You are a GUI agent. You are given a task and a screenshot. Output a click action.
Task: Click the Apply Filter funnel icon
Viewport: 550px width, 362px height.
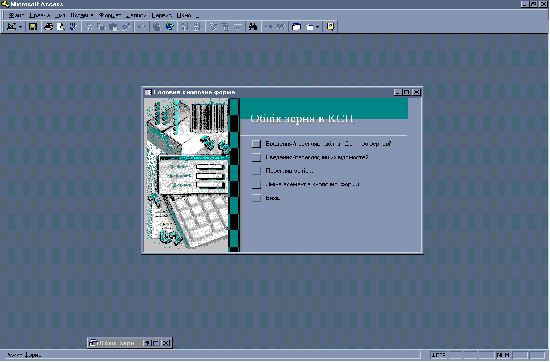(238, 27)
